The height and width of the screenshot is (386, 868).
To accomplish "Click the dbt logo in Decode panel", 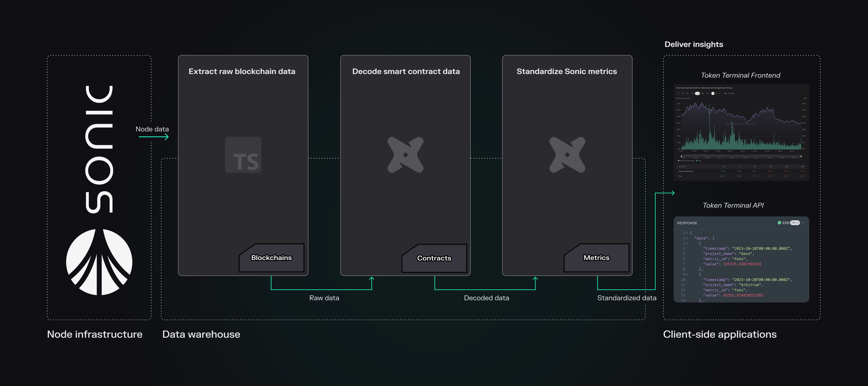I will coord(405,155).
